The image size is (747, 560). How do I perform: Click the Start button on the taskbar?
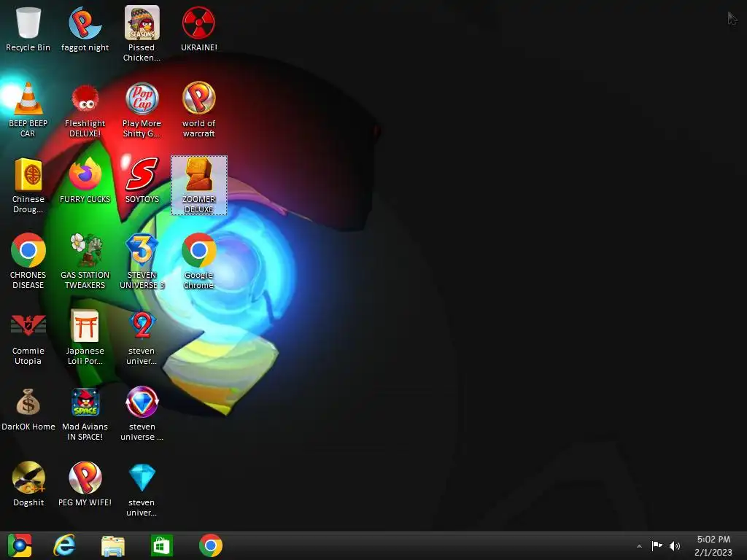click(x=20, y=545)
